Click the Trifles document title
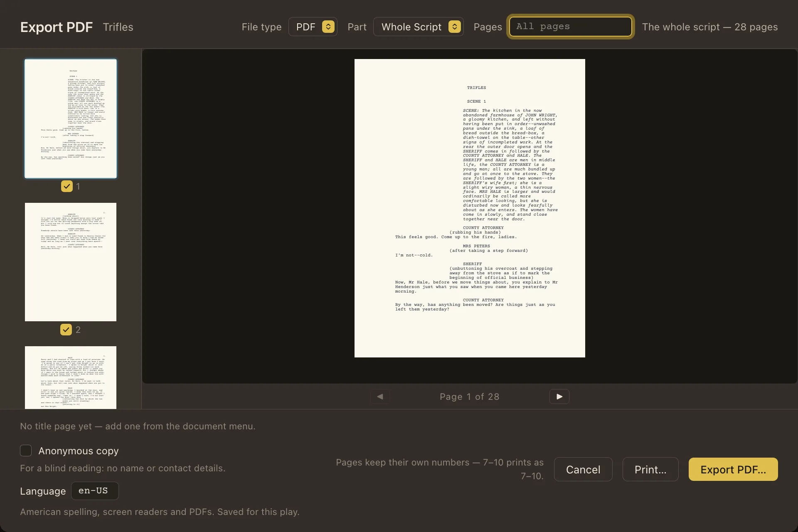This screenshot has height=532, width=798. (118, 27)
